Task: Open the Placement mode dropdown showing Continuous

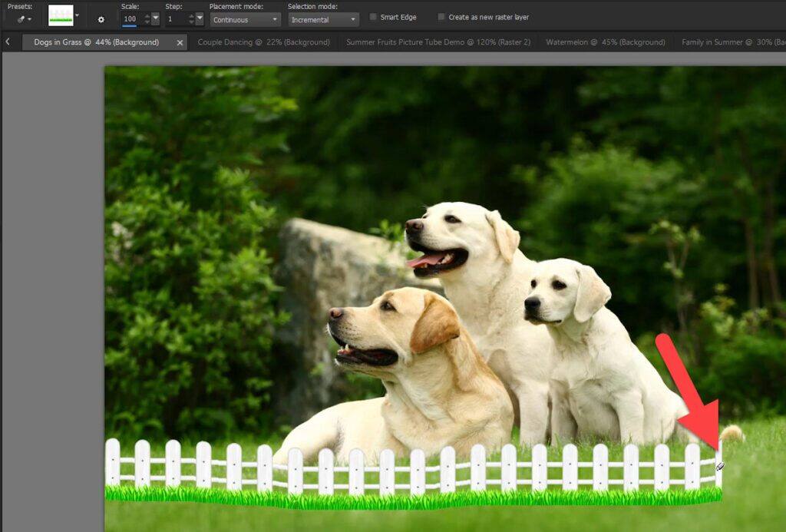Action: (x=244, y=18)
